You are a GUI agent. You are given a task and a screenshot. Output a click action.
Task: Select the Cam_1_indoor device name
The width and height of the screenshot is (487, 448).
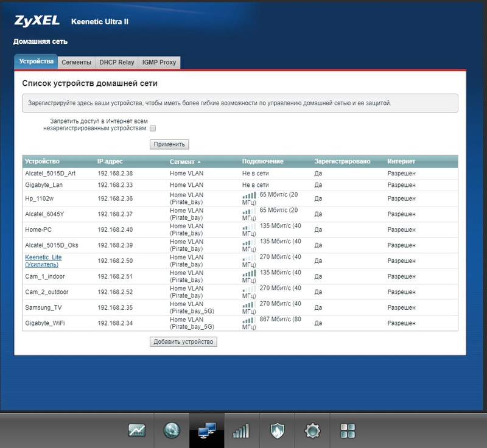click(44, 276)
